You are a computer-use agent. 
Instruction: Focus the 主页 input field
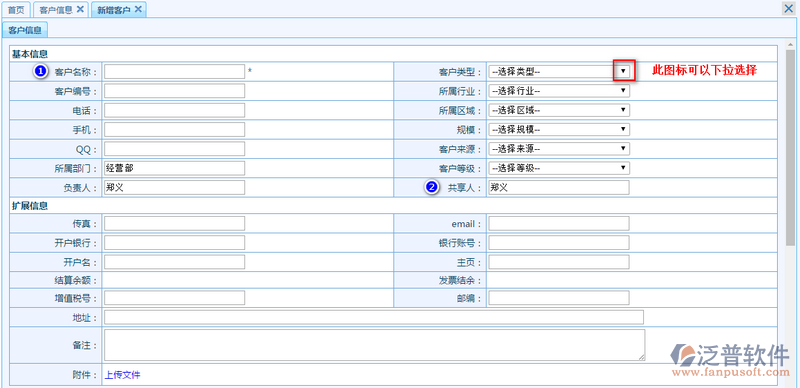click(559, 262)
